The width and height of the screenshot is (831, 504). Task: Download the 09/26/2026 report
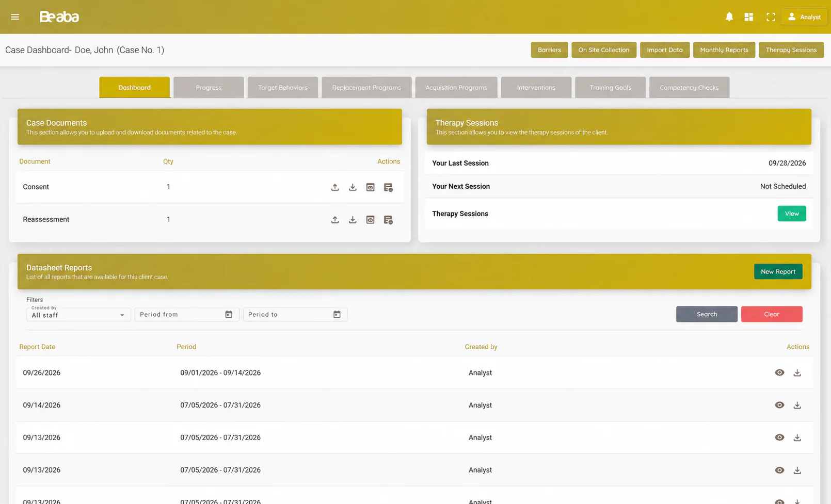click(x=797, y=373)
